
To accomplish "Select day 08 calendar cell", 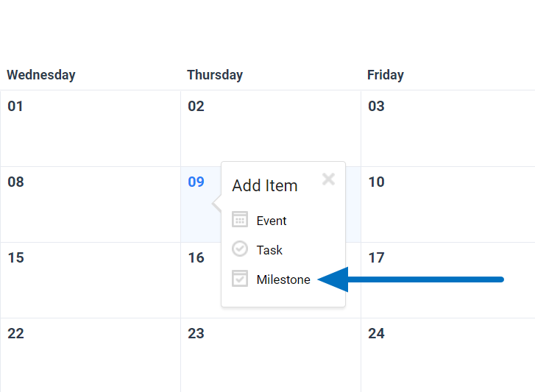I will tap(90, 204).
